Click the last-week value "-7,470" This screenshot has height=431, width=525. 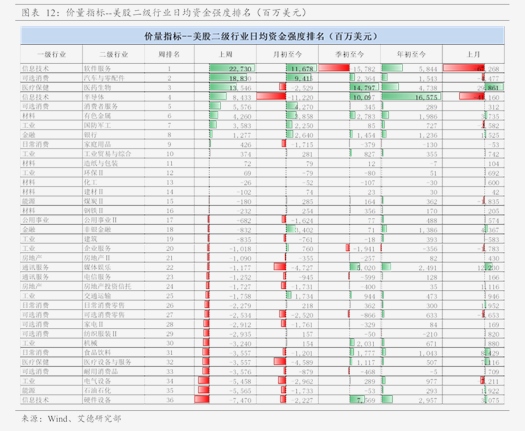240,401
